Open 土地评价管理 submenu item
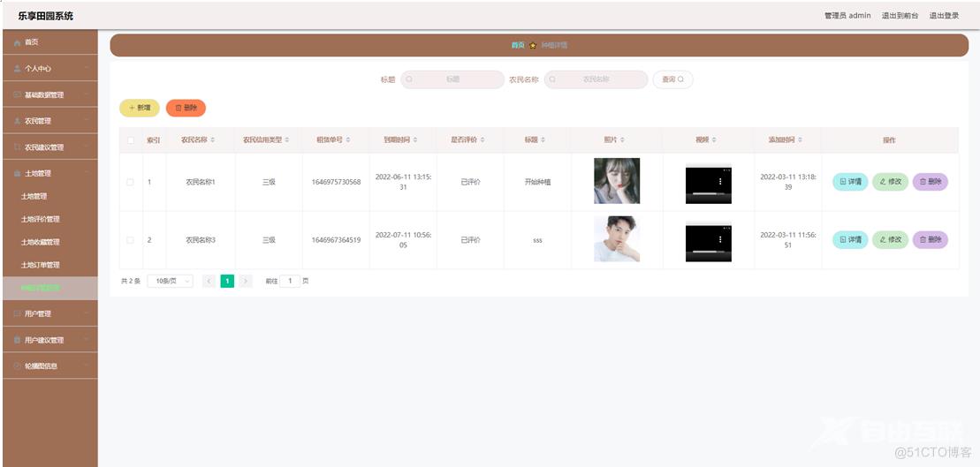The image size is (980, 467). point(50,219)
